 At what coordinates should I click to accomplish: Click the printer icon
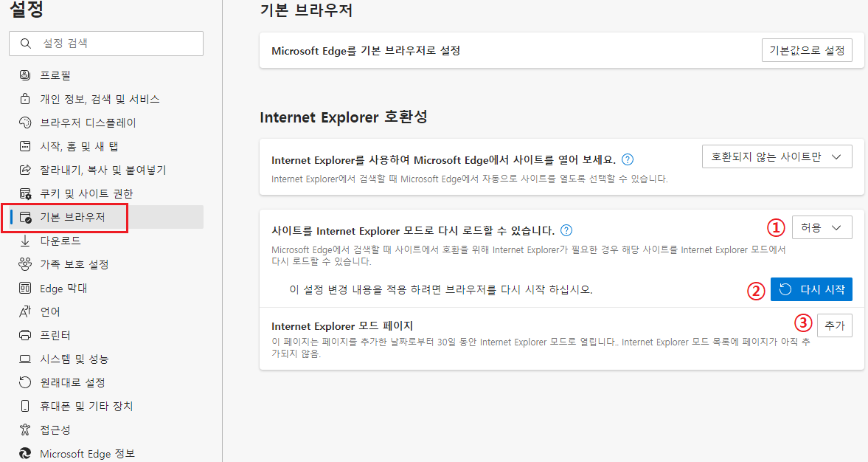[25, 335]
